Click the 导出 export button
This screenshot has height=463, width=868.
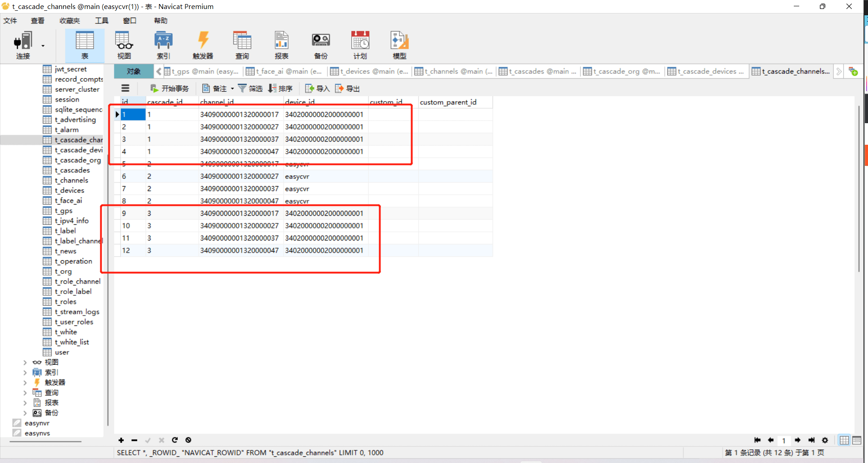tap(348, 89)
